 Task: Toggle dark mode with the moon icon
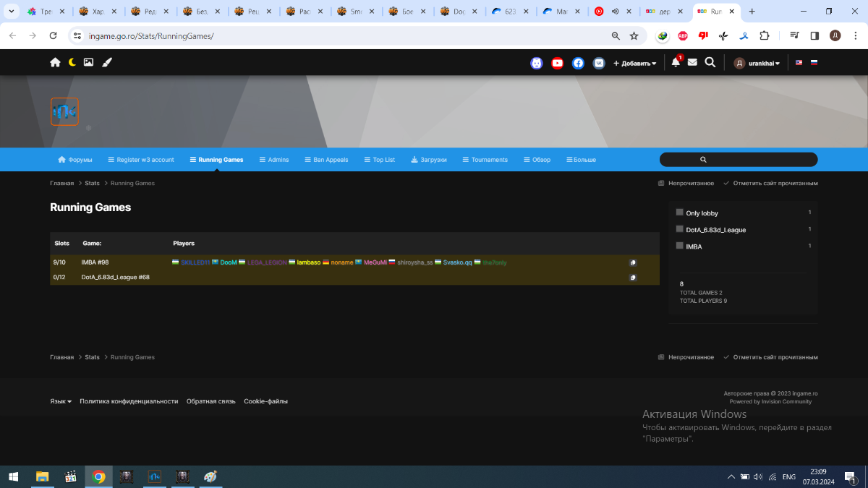pos(72,63)
